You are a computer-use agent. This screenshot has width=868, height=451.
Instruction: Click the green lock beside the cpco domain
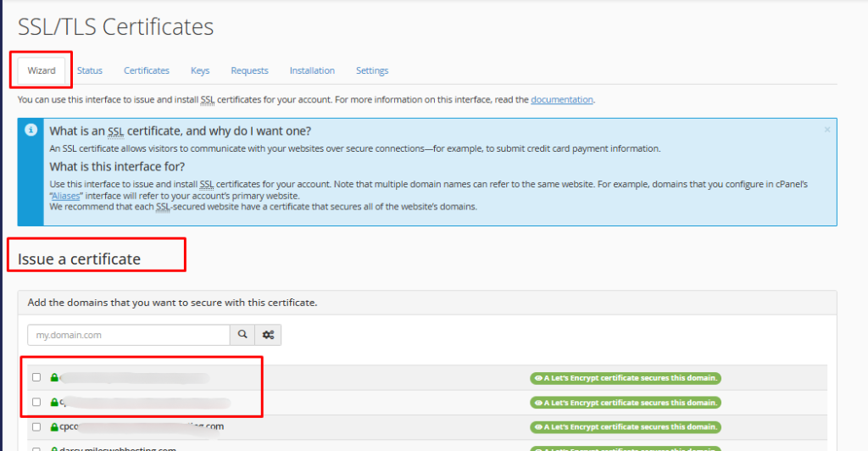[54, 426]
